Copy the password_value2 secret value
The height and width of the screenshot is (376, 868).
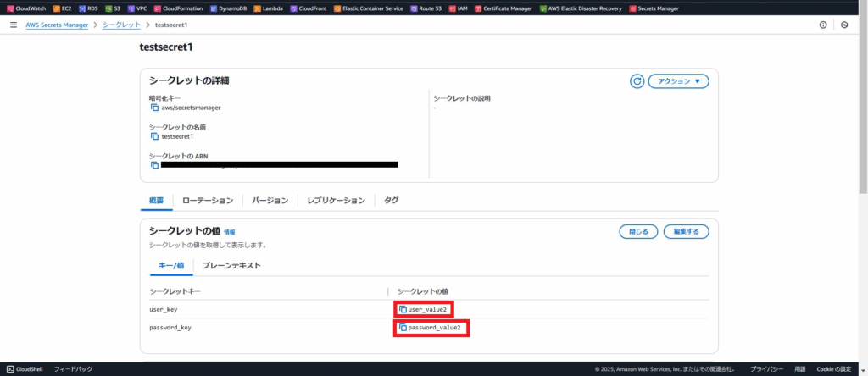click(403, 328)
